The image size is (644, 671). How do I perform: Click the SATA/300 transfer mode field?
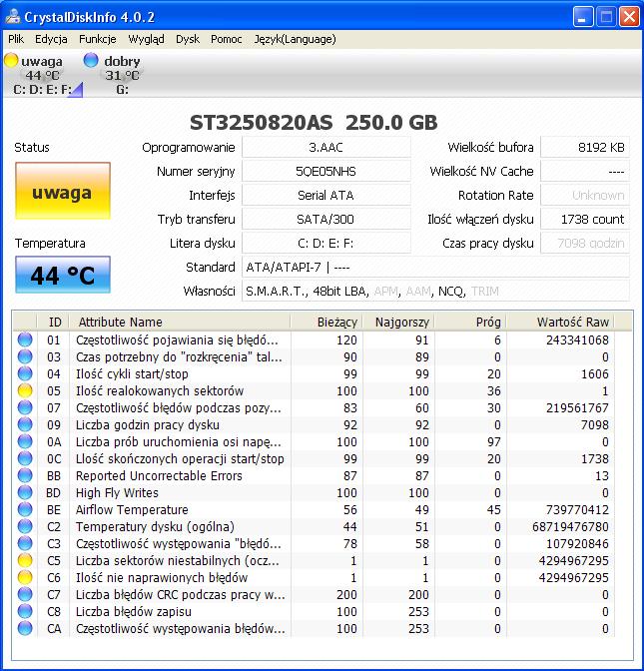point(326,220)
